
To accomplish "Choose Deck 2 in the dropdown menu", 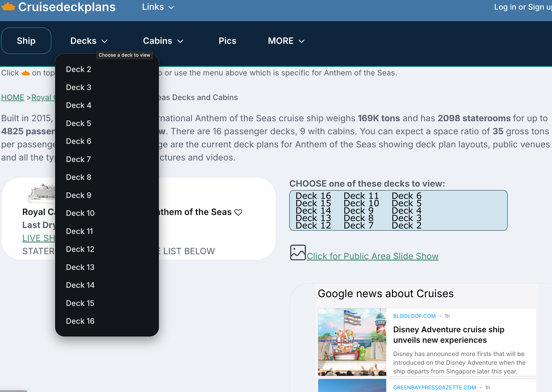I will pyautogui.click(x=78, y=69).
